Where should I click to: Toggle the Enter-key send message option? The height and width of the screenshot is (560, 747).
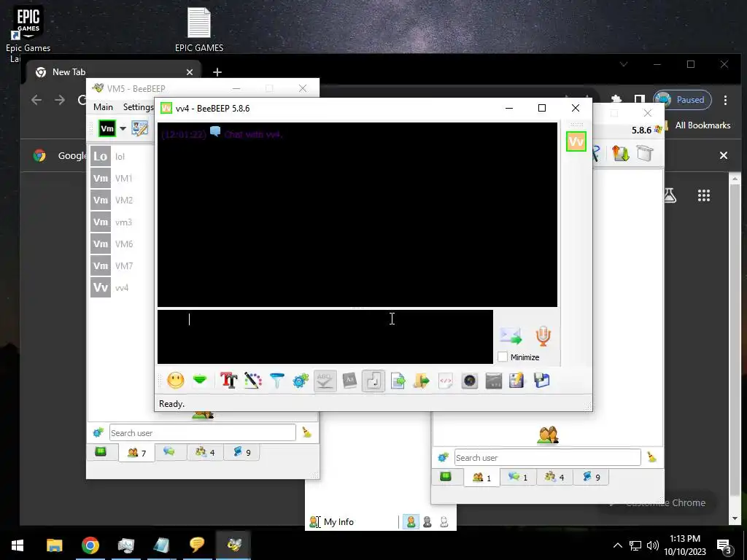[373, 381]
